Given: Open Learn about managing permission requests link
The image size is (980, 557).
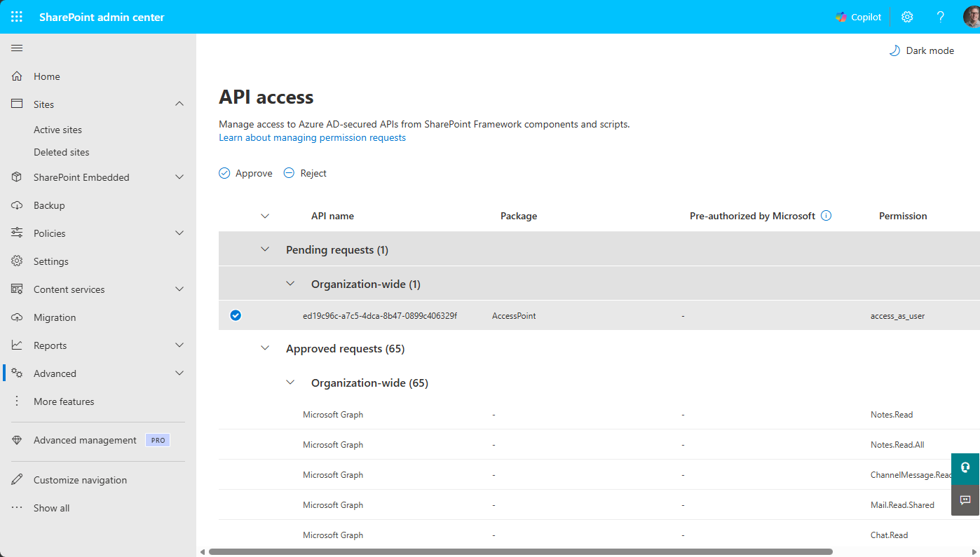Looking at the screenshot, I should pyautogui.click(x=312, y=137).
